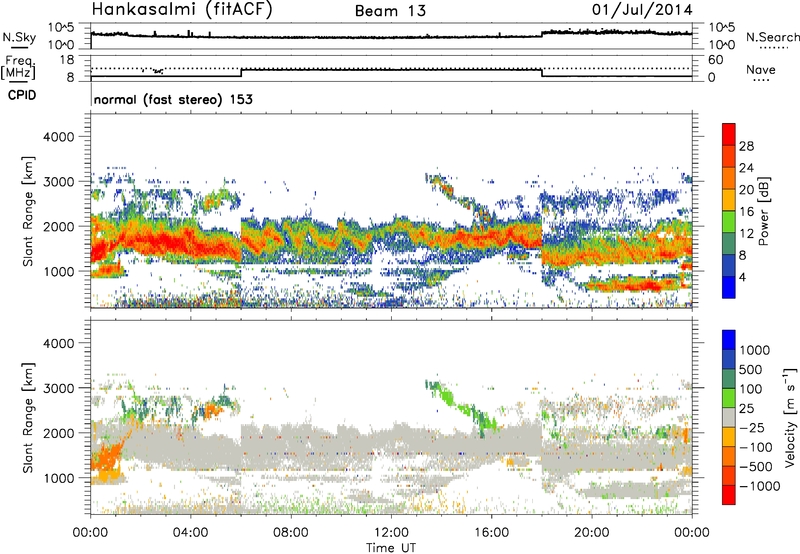Click the '18' frequency axis tick
This screenshot has height=554, width=800.
(x=67, y=60)
